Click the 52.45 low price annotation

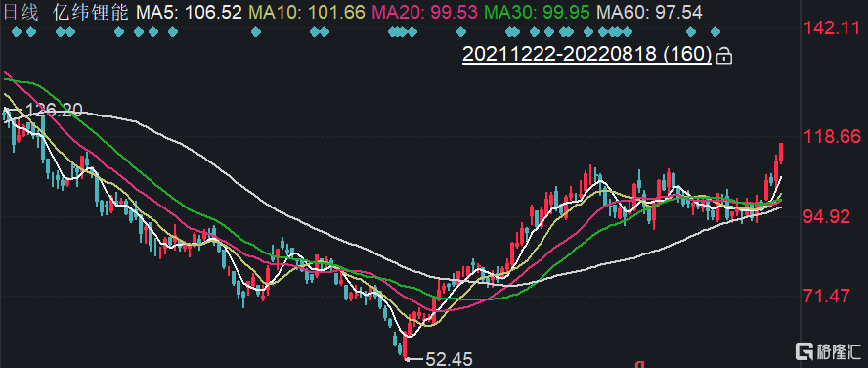(x=449, y=360)
